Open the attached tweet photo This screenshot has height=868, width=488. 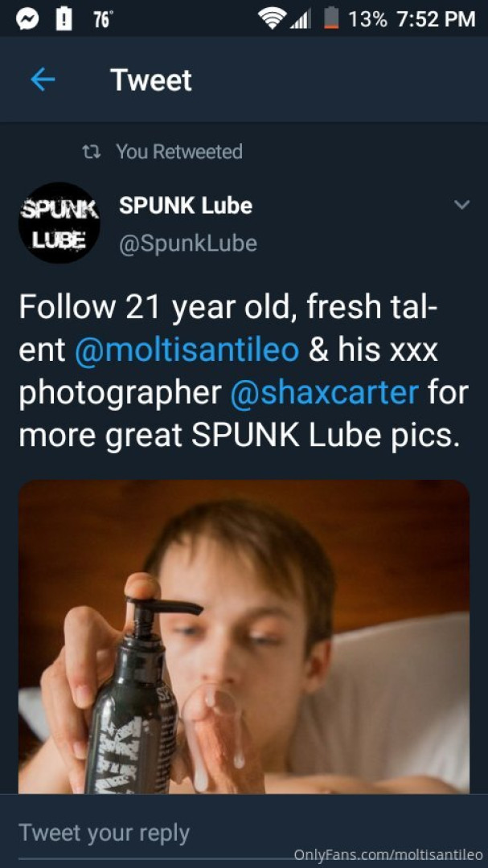point(244,635)
